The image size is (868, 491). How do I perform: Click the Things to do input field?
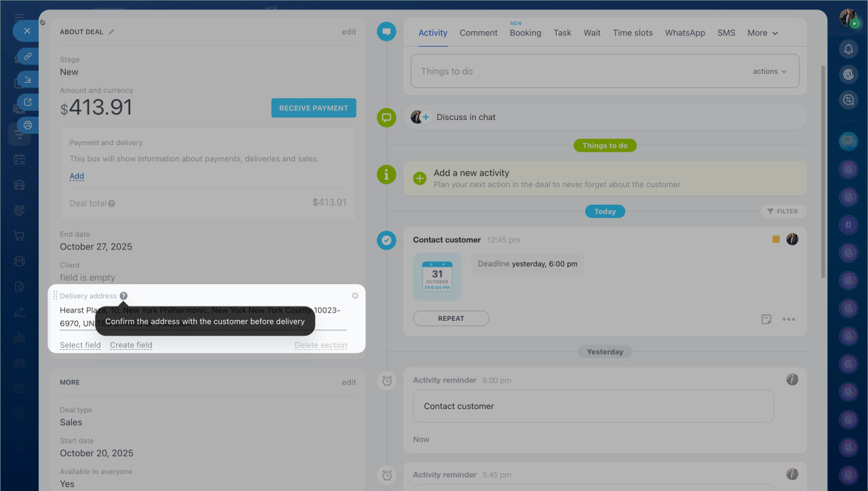coord(576,71)
